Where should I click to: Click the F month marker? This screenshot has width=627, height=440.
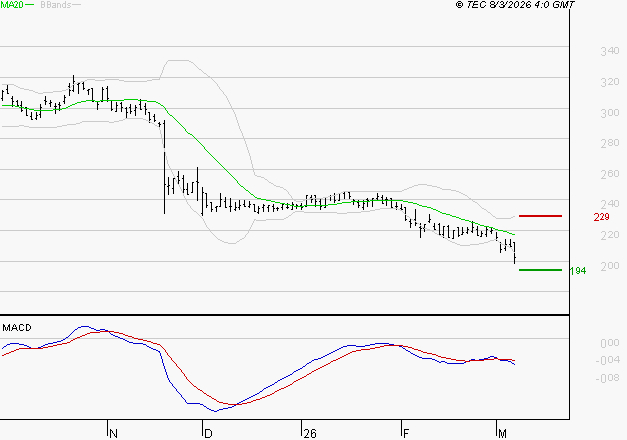406,434
